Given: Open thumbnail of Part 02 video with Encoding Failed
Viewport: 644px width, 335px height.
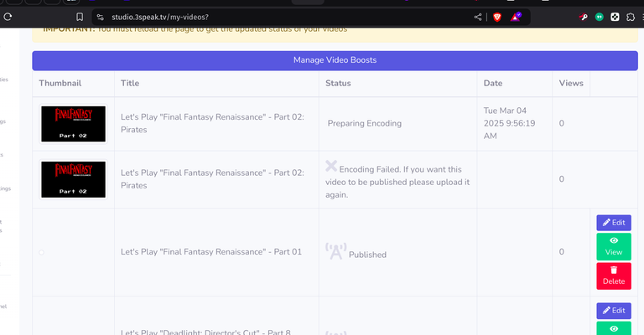Looking at the screenshot, I should tap(73, 179).
